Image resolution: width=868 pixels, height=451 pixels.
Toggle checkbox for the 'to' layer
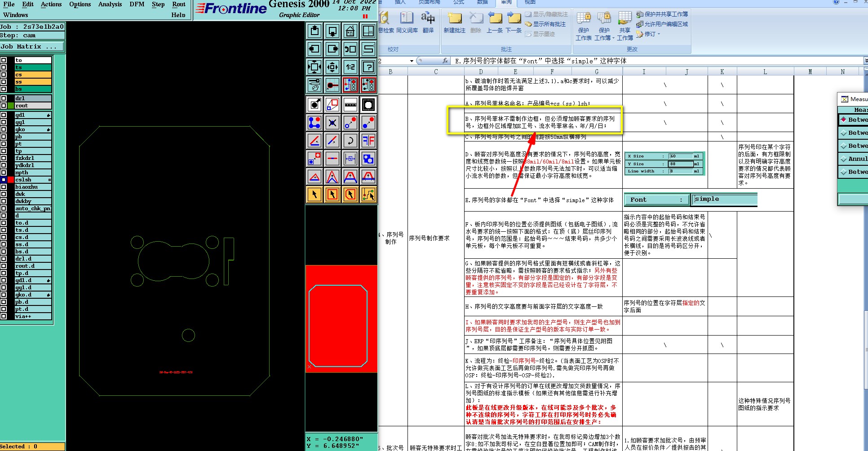pyautogui.click(x=4, y=60)
